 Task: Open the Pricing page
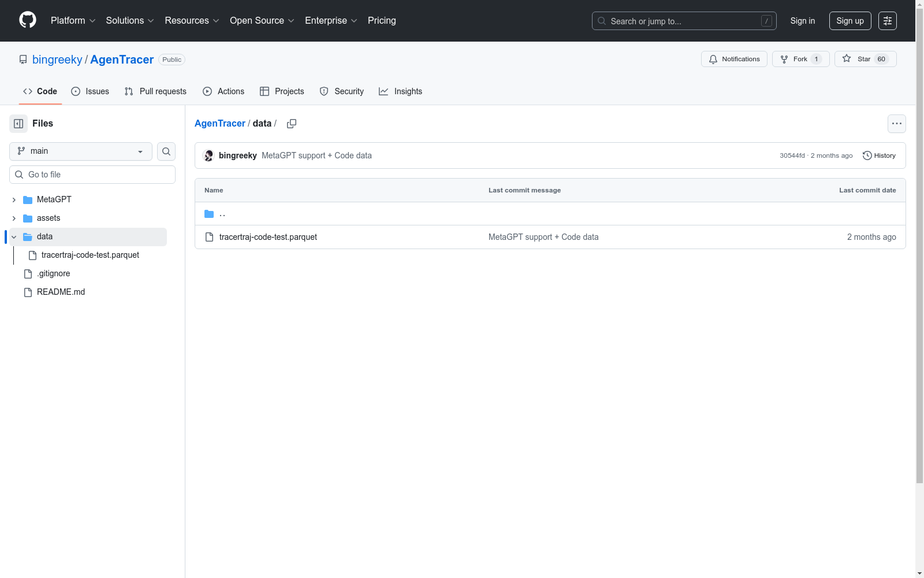(x=382, y=21)
